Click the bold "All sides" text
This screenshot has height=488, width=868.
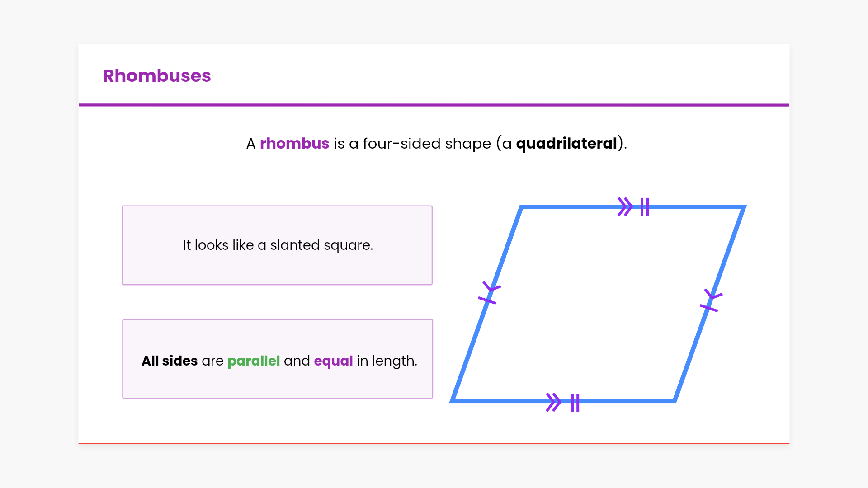[170, 361]
